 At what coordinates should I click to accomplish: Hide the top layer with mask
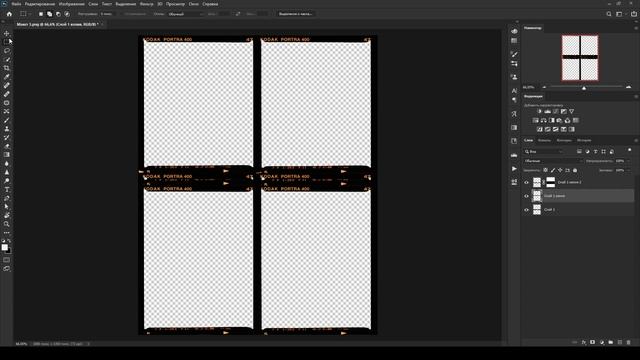526,182
